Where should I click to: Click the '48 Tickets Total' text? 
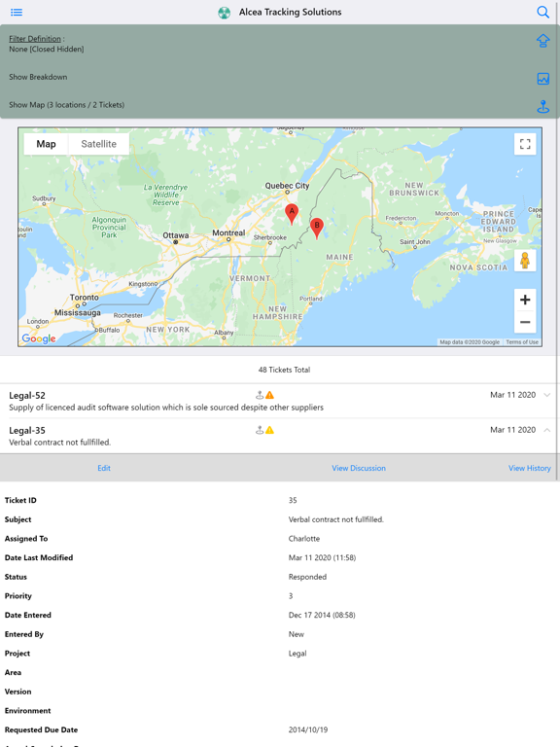tap(284, 370)
